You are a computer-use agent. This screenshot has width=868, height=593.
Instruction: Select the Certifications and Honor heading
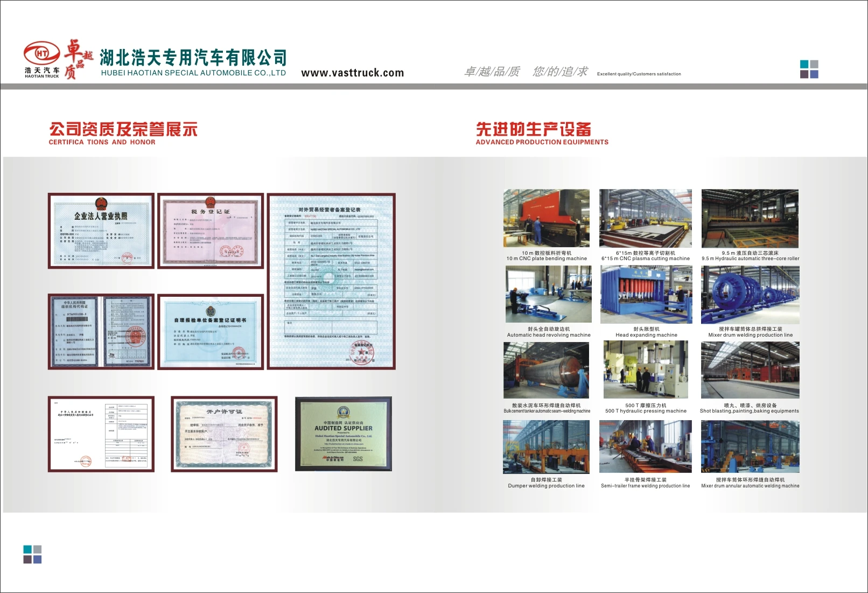tap(123, 134)
